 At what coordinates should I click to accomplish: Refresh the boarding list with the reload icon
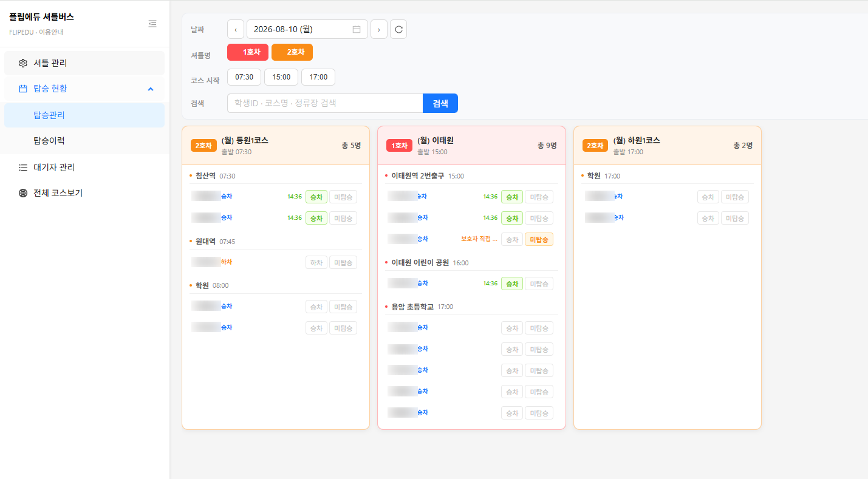398,29
